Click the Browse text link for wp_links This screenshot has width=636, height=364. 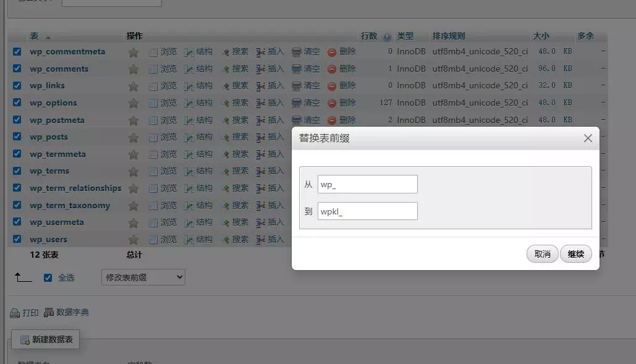pyautogui.click(x=168, y=85)
